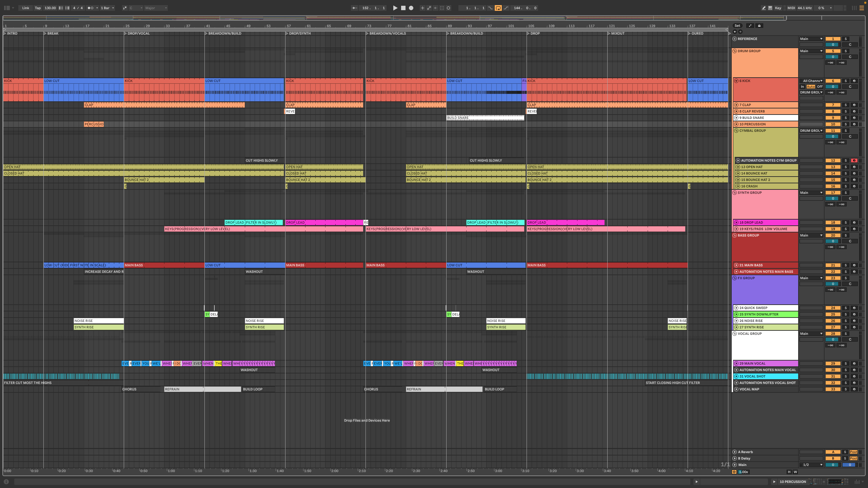868x488 pixels.
Task: Fold the SYNTH GROUP track
Action: tap(735, 193)
